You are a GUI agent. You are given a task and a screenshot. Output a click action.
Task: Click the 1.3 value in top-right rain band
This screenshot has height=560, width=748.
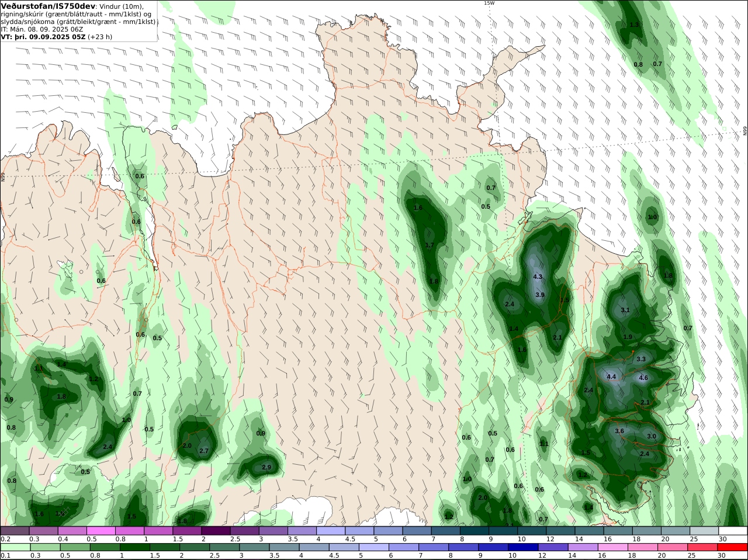pos(634,25)
